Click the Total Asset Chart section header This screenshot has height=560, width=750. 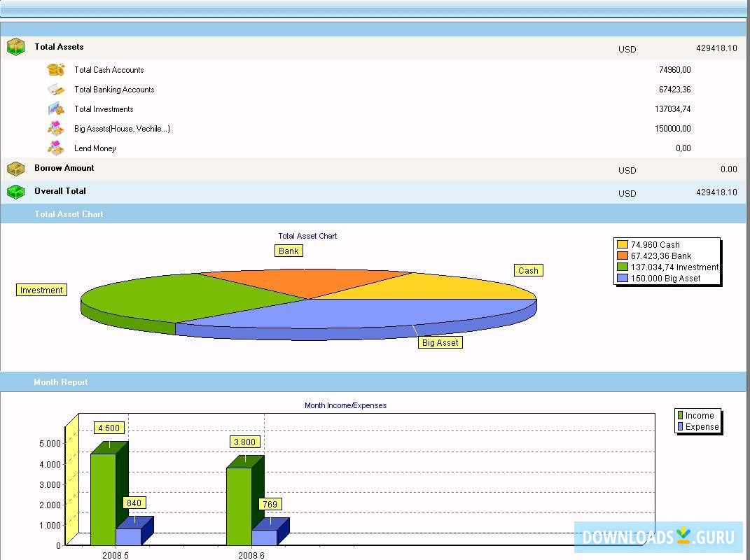373,213
